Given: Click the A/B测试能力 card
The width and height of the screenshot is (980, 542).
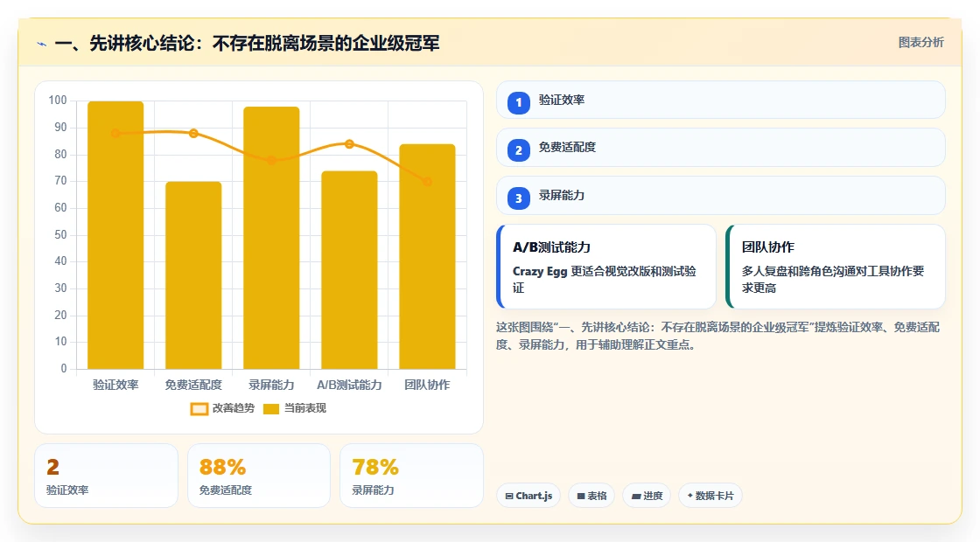Looking at the screenshot, I should (x=606, y=267).
